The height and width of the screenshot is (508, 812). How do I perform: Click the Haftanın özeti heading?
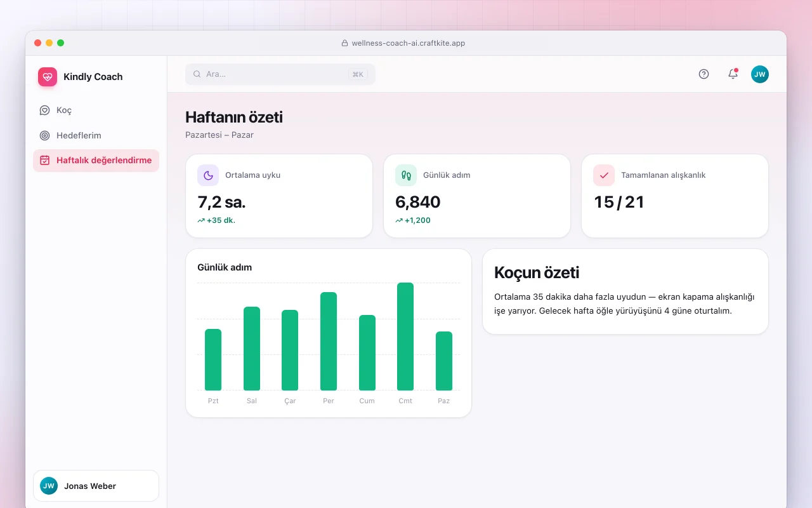234,117
